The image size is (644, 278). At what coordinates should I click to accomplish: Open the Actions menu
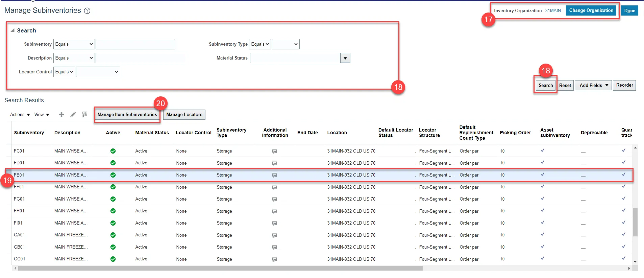click(x=20, y=115)
